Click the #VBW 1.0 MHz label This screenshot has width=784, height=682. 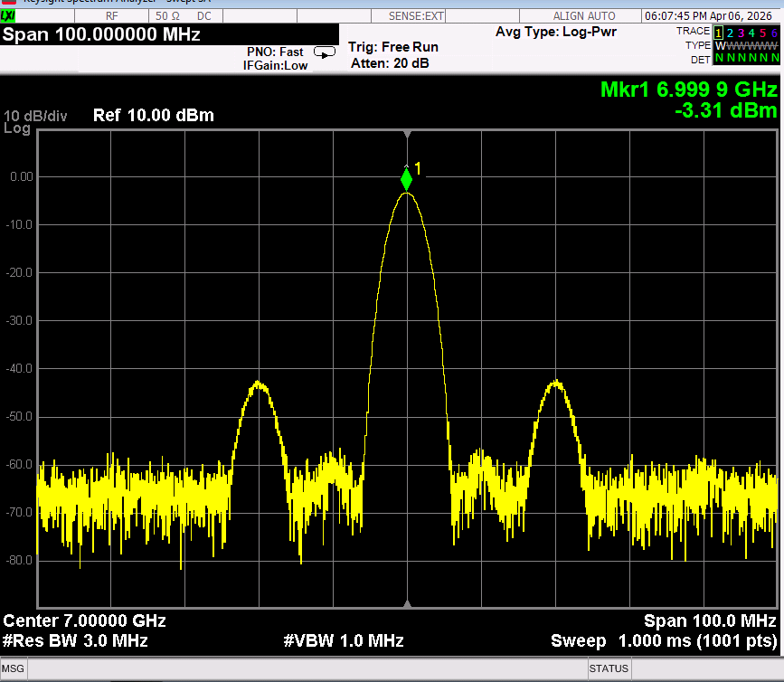[344, 641]
